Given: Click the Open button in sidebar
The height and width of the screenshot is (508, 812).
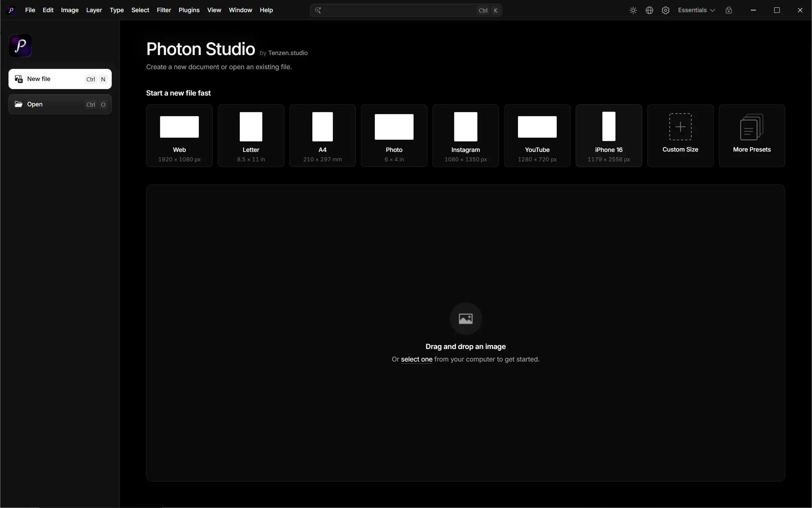Looking at the screenshot, I should pos(60,104).
